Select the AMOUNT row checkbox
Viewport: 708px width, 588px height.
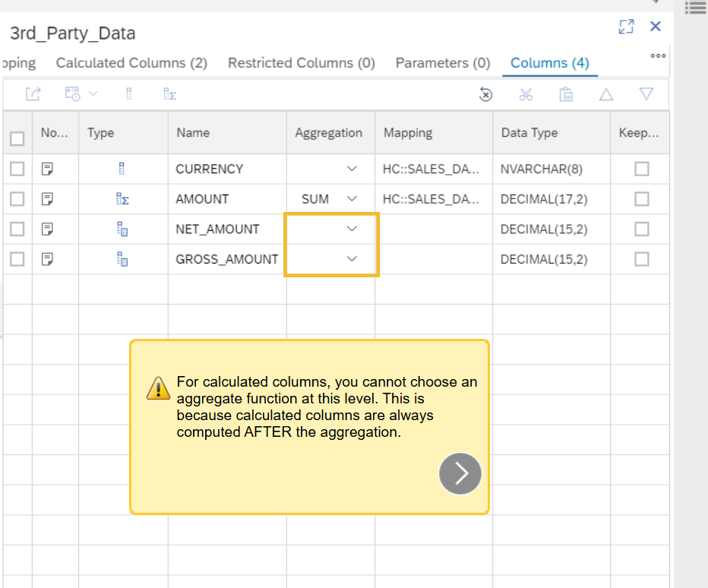coord(17,199)
